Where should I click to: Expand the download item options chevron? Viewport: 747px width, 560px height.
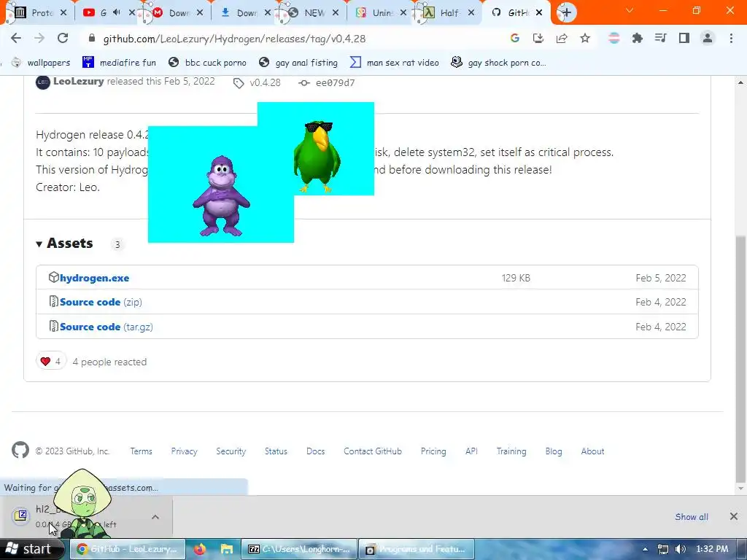(x=155, y=517)
